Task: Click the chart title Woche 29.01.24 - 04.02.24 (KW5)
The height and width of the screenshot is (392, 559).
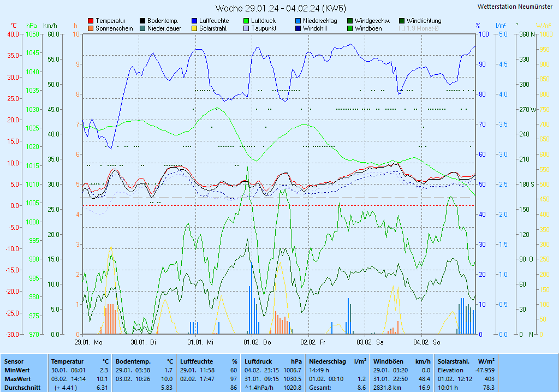Action: [281, 8]
